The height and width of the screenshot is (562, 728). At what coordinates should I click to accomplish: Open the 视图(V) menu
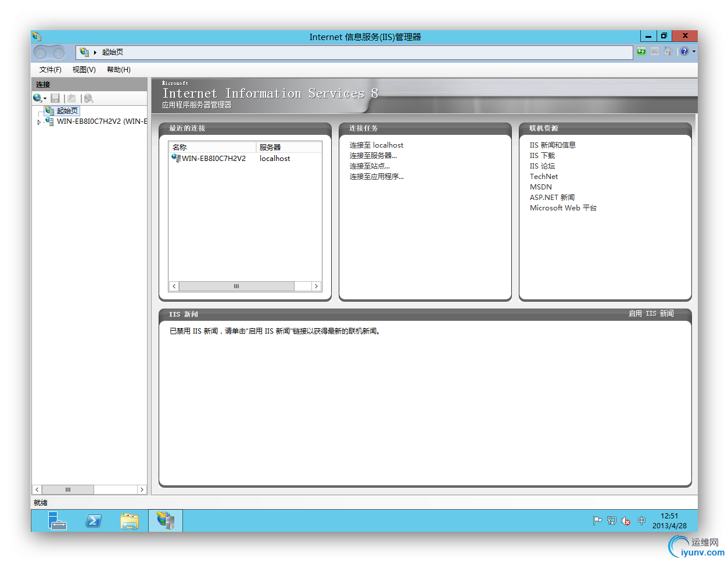tap(84, 70)
